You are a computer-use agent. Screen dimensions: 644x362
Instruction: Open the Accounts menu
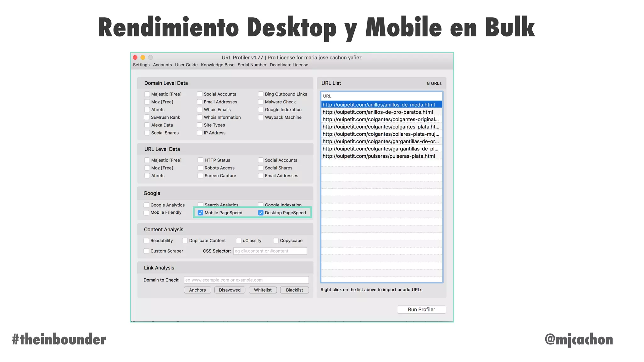tap(162, 65)
